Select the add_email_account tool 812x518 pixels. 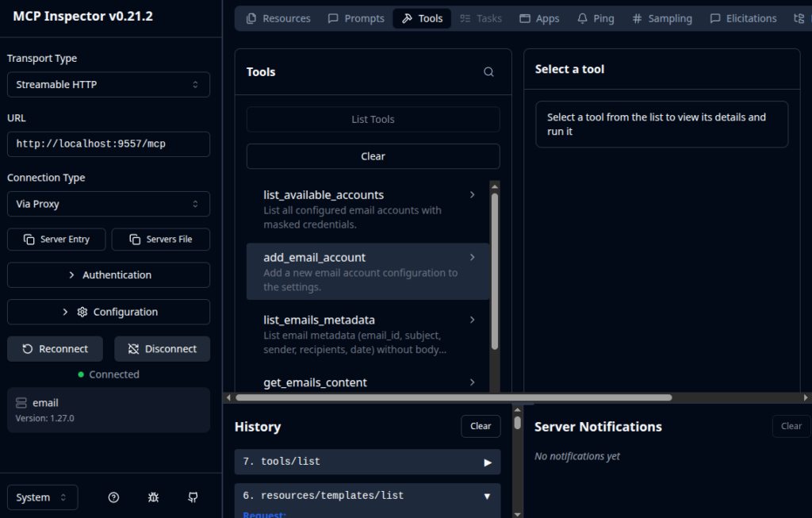(x=368, y=271)
